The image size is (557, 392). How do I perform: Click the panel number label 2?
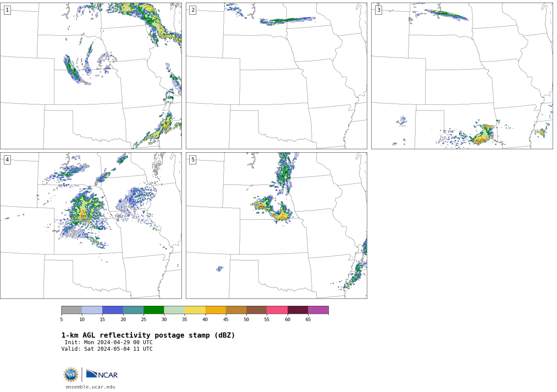click(x=193, y=10)
